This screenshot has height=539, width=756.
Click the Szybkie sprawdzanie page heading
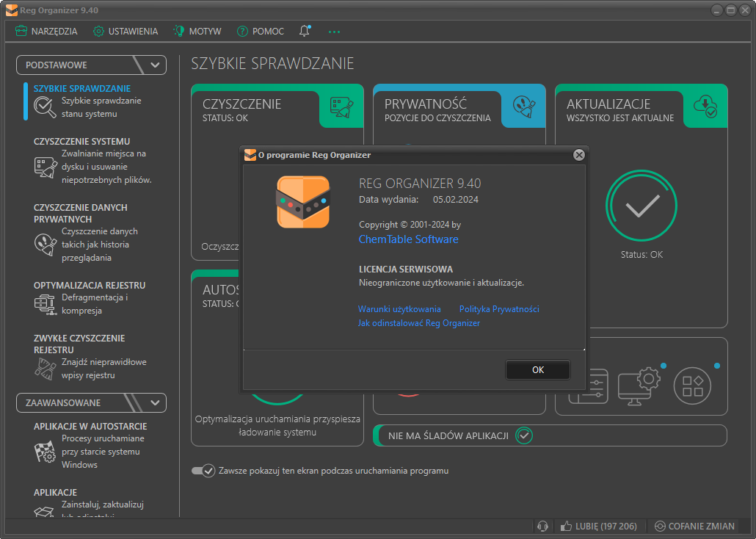pos(272,63)
